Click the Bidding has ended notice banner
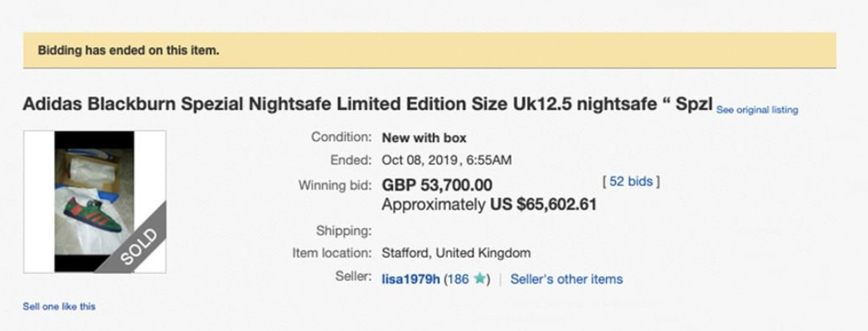Viewport: 868px width, 331px height. pos(429,51)
